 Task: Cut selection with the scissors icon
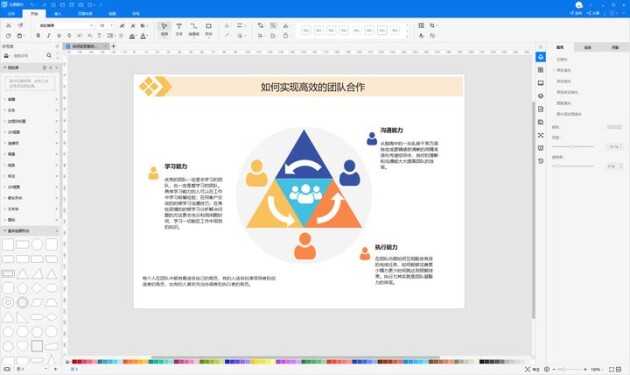8,25
